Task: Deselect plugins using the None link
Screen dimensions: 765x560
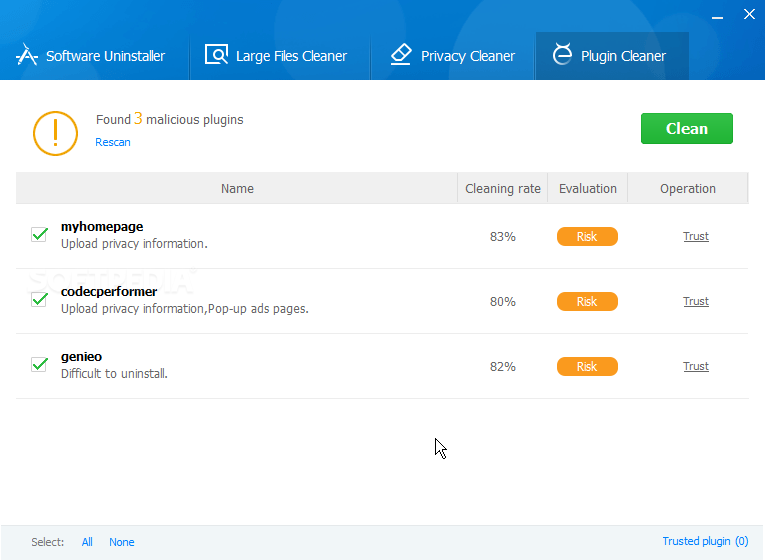Action: coord(121,542)
